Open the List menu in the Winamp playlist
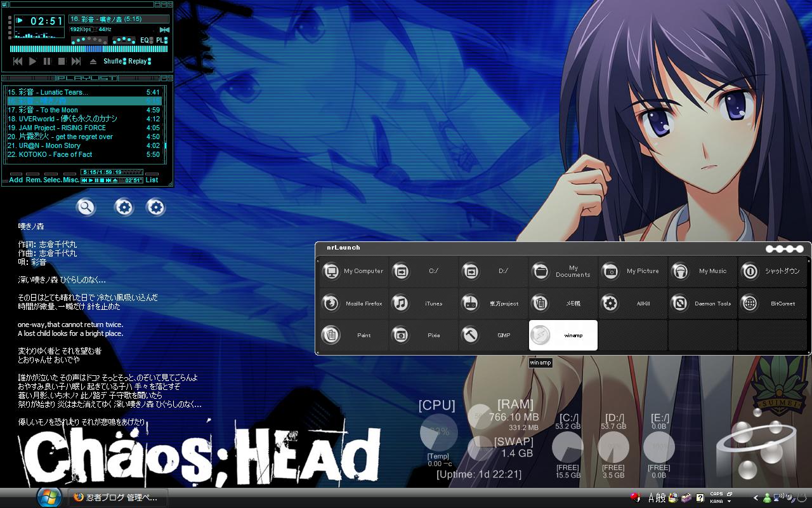The image size is (812, 508). pos(152,180)
